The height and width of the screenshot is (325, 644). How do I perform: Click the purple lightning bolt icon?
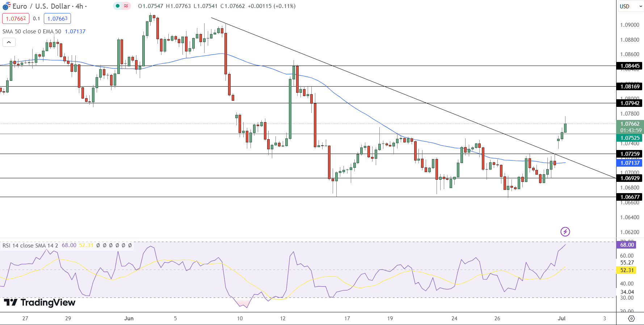565,232
